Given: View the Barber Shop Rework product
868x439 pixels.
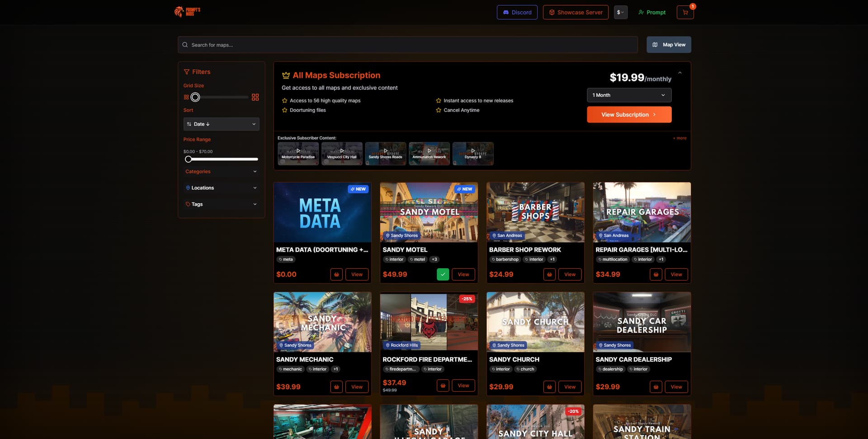Looking at the screenshot, I should (570, 274).
